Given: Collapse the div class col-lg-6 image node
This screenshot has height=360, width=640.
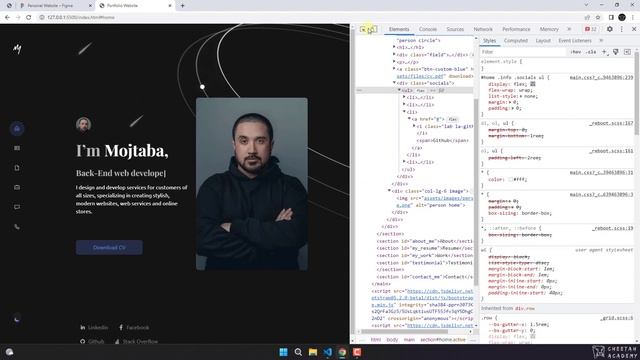Looking at the screenshot, I should tap(389, 191).
